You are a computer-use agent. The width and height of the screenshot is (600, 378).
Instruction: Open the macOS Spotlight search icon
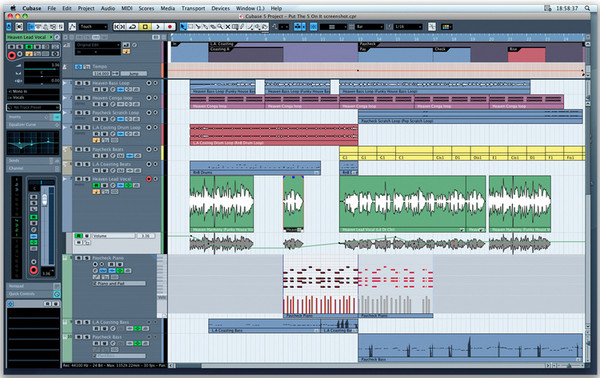coord(587,8)
